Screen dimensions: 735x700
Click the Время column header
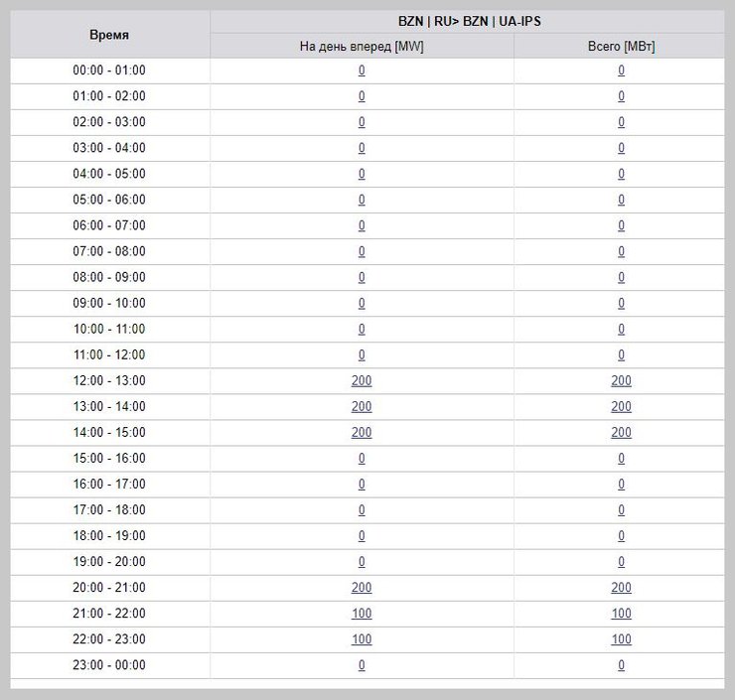point(109,35)
